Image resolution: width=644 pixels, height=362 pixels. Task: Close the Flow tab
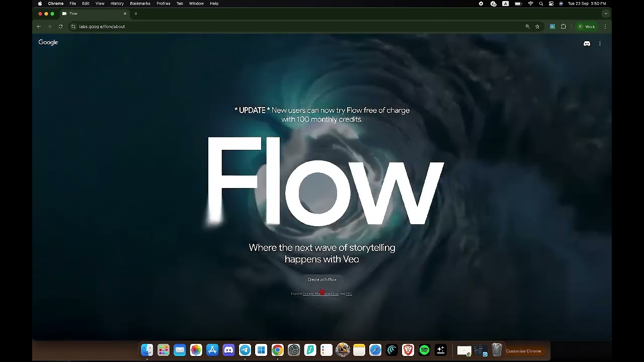[x=125, y=14]
